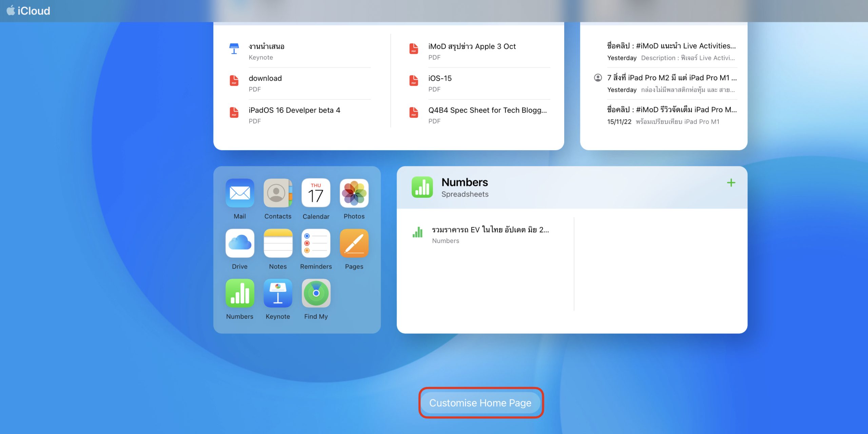Image resolution: width=868 pixels, height=434 pixels.
Task: Launch the Notes app icon
Action: pyautogui.click(x=278, y=243)
